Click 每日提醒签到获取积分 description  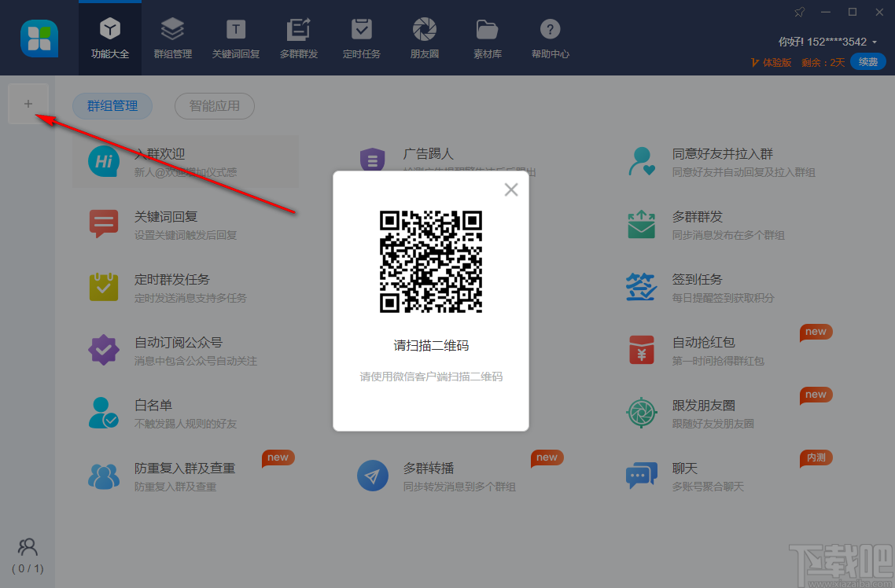click(724, 298)
